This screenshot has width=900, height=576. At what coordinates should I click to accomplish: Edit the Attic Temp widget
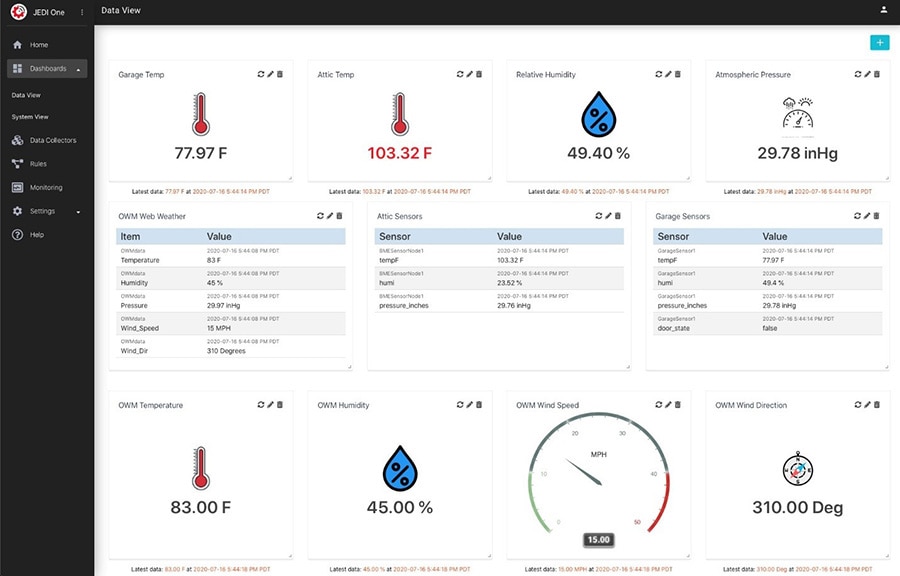(x=468, y=74)
